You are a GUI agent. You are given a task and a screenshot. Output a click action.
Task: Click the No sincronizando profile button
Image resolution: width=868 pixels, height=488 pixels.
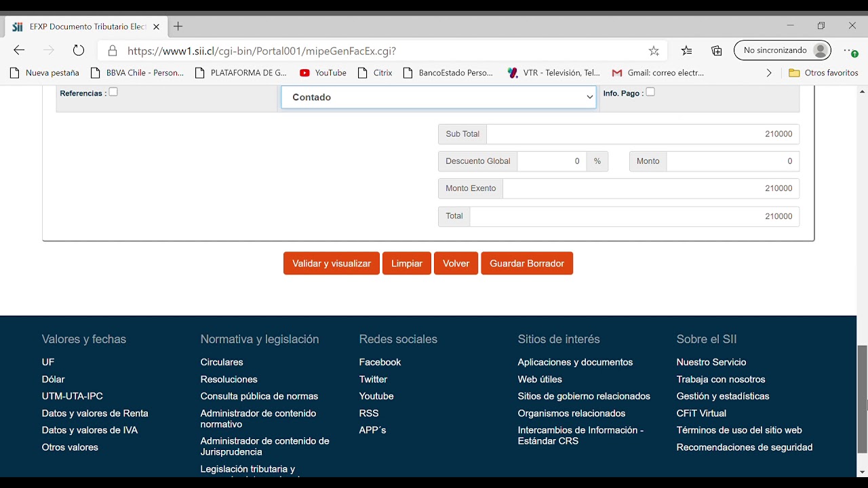point(783,51)
